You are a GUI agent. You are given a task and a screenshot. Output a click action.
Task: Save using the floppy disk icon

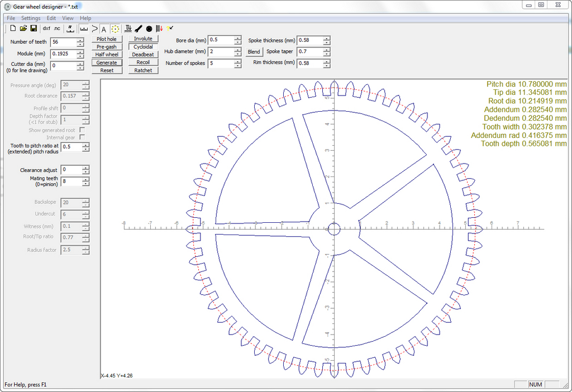click(x=34, y=28)
